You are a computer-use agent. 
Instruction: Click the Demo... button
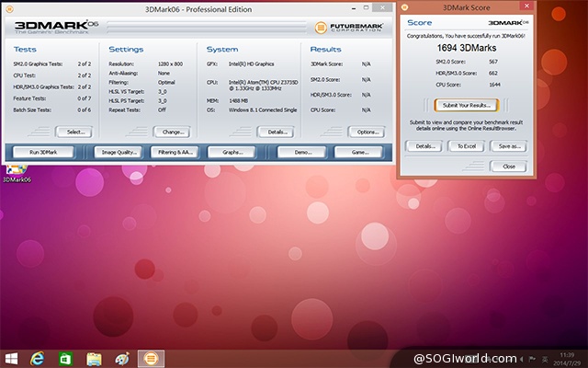[x=302, y=152]
